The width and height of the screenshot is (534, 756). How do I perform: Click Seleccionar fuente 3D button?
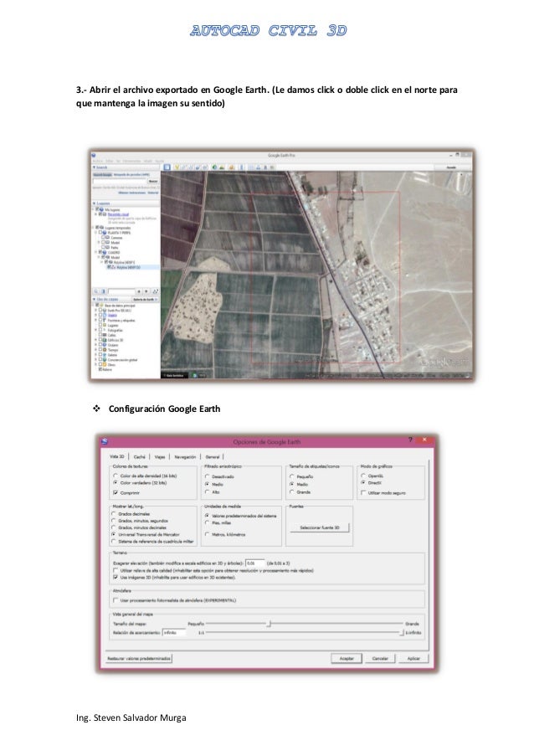tap(319, 527)
